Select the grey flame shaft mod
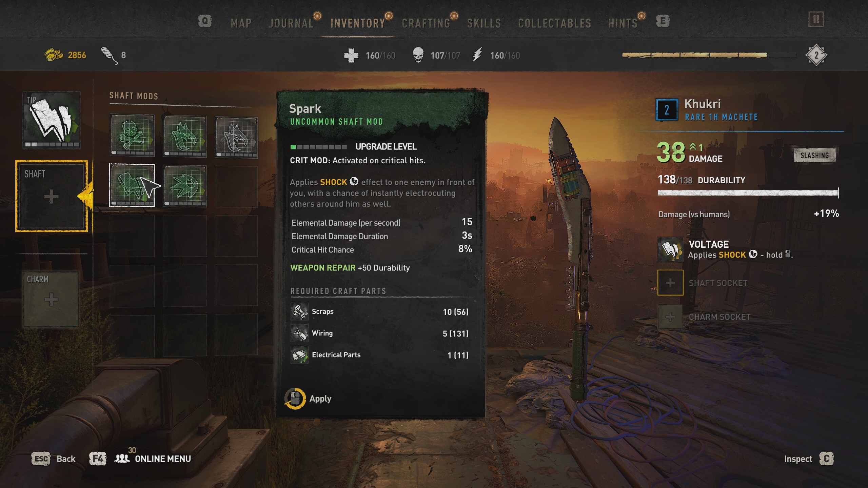Screen dimensions: 868x488 point(236,137)
